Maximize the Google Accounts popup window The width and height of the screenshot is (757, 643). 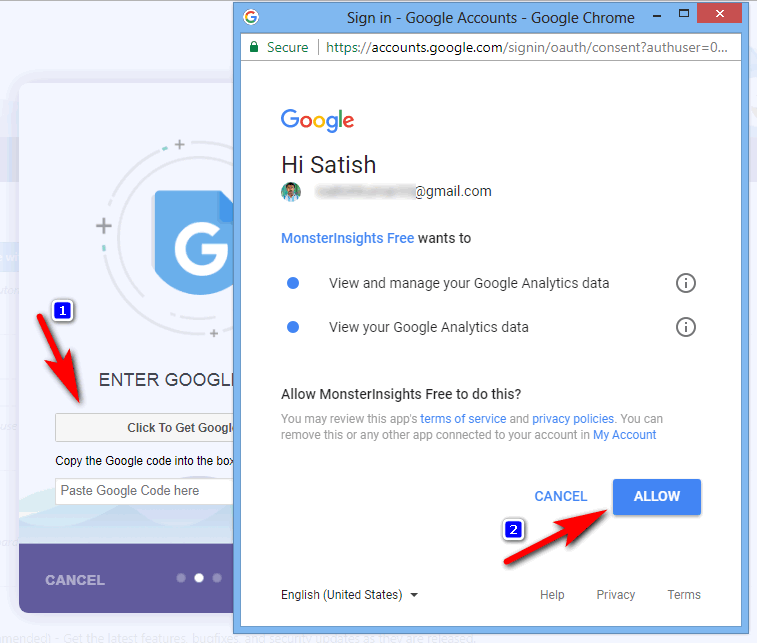point(684,14)
